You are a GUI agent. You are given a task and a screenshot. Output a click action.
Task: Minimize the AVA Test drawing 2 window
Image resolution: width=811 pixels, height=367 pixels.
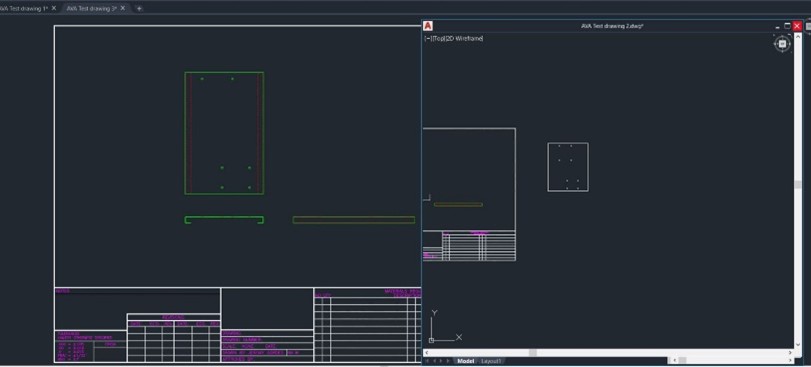pyautogui.click(x=777, y=26)
